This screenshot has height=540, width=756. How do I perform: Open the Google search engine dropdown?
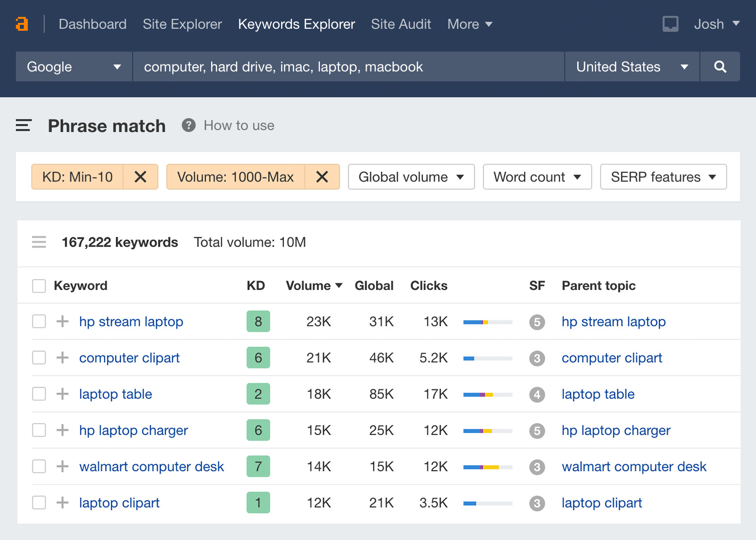pos(74,67)
